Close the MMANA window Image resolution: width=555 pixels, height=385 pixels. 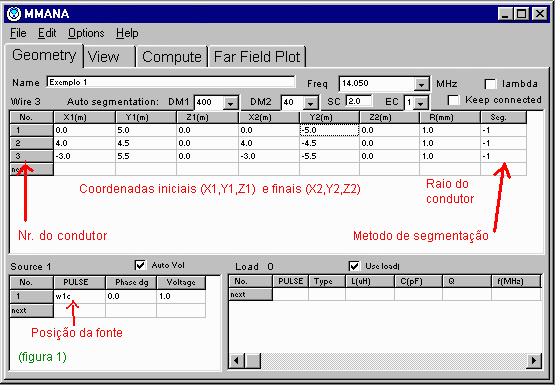(539, 14)
